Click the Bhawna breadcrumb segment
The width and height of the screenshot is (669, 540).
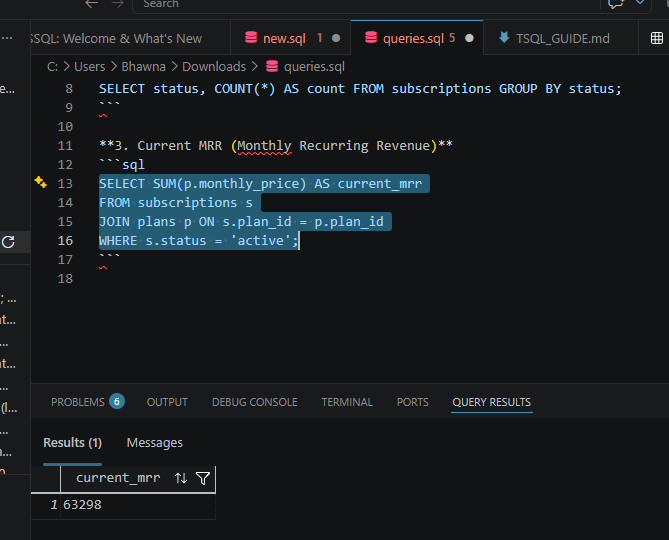143,67
